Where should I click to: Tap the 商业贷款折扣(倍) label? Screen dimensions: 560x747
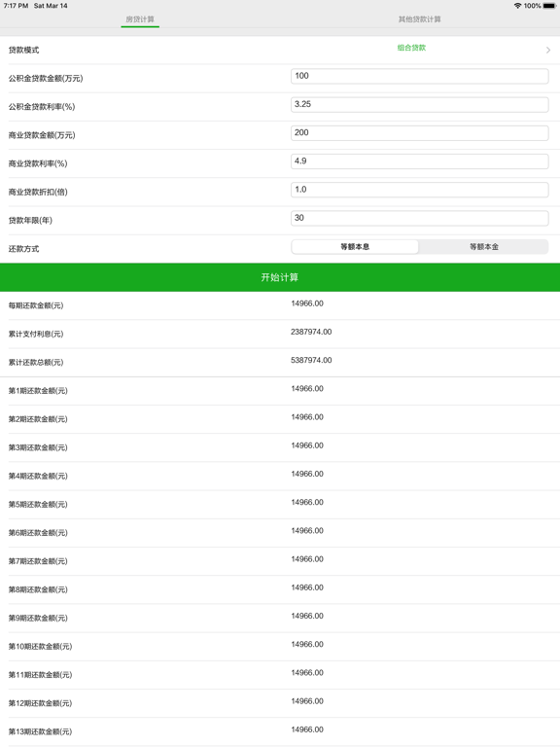pyautogui.click(x=38, y=192)
